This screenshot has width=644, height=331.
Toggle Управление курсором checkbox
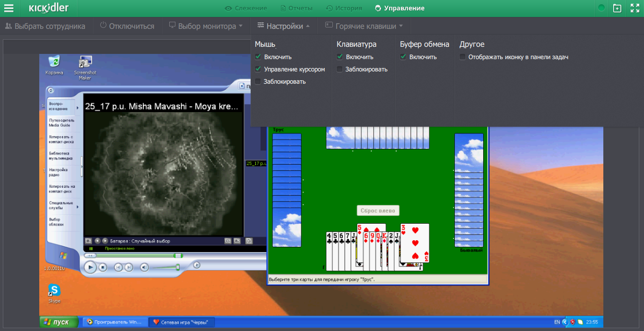258,69
